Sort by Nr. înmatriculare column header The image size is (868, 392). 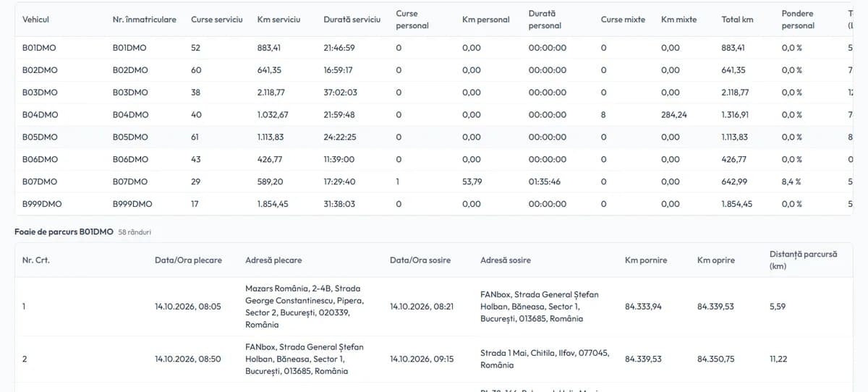(145, 20)
